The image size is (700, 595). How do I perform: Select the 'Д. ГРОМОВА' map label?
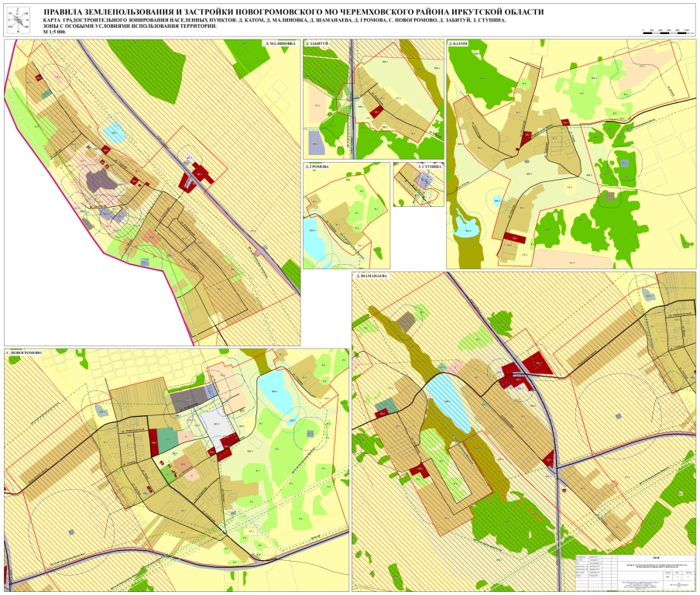[x=317, y=166]
